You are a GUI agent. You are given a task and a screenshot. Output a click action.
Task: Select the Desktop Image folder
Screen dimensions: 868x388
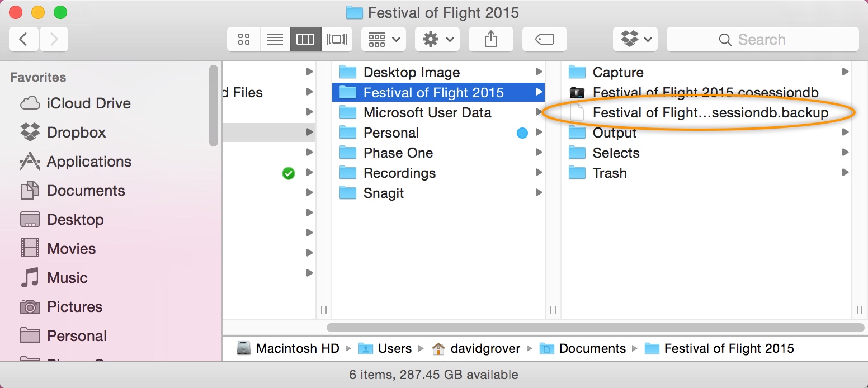(438, 72)
